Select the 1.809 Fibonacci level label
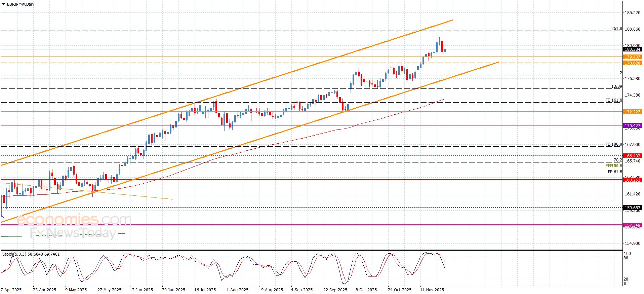Viewport: 644px width, 294px height. pos(616,86)
